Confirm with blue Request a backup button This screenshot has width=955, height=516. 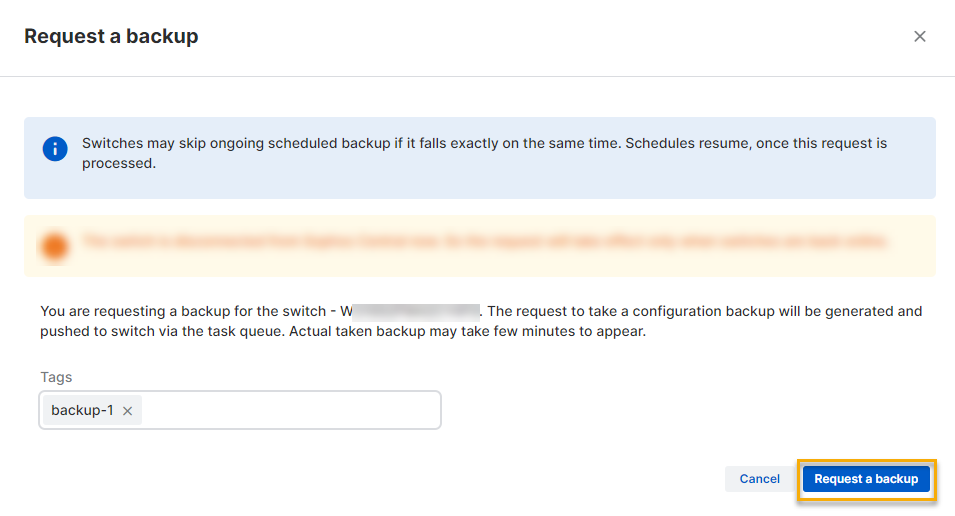[x=866, y=479]
